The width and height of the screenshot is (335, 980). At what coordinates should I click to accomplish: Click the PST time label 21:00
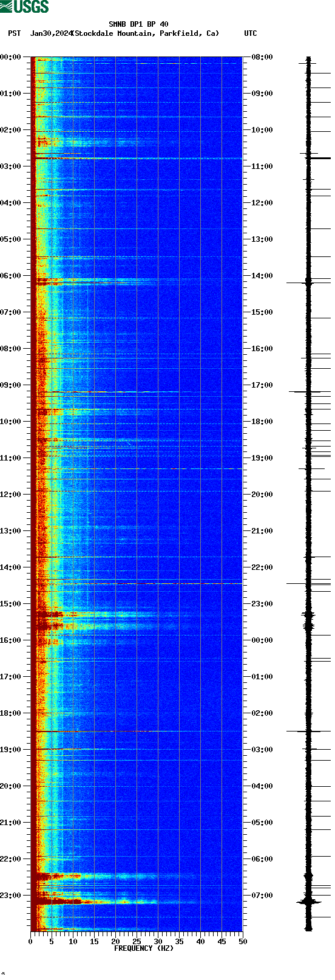10,823
